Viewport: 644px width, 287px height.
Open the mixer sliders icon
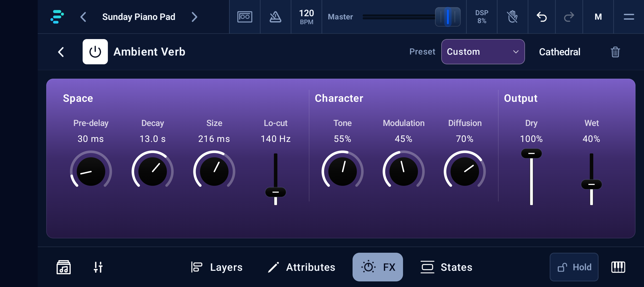click(98, 267)
